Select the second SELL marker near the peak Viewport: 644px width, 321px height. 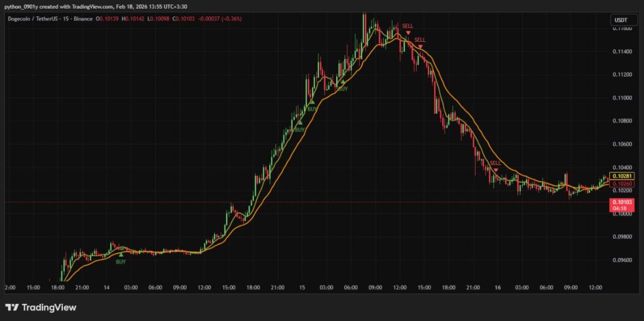point(420,47)
